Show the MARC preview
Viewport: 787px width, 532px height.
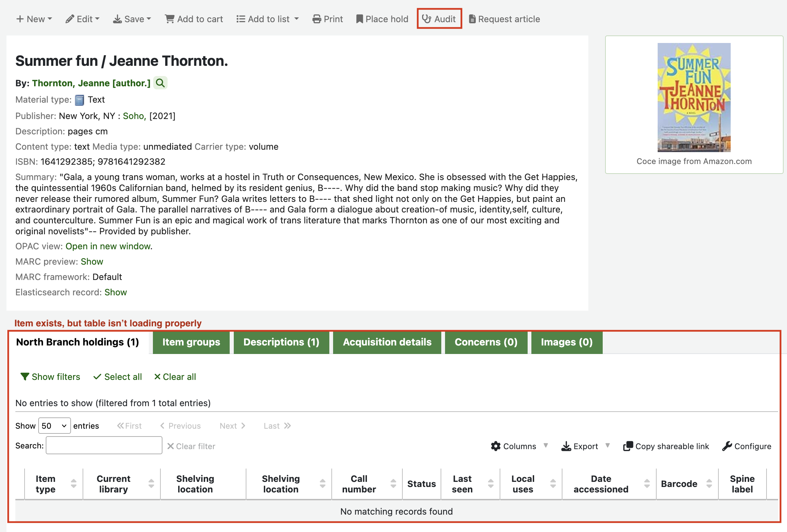(92, 262)
